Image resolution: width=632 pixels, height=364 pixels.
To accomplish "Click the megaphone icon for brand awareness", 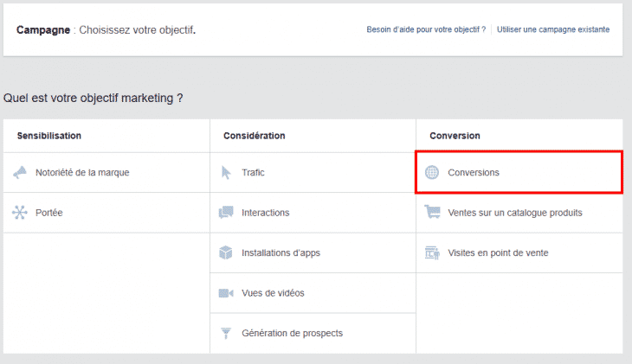I will pyautogui.click(x=20, y=173).
